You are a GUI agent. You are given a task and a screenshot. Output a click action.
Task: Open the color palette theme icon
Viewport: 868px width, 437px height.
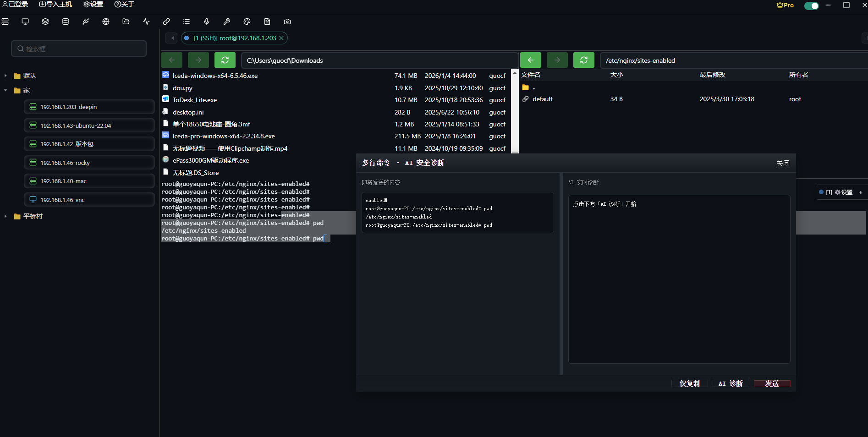pos(247,22)
